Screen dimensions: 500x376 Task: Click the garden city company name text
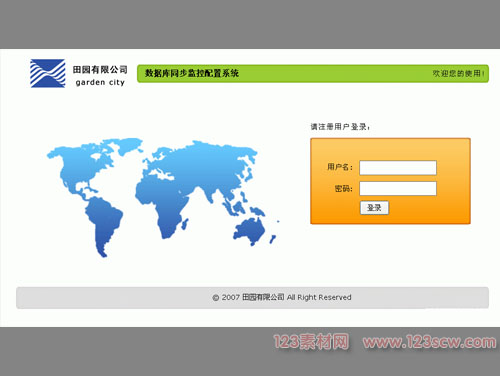100,82
